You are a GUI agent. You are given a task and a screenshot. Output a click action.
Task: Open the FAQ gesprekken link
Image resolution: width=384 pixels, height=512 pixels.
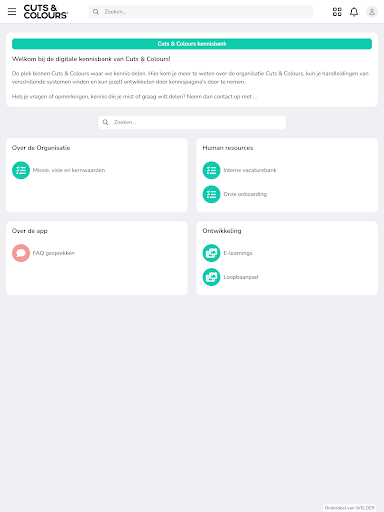point(53,253)
